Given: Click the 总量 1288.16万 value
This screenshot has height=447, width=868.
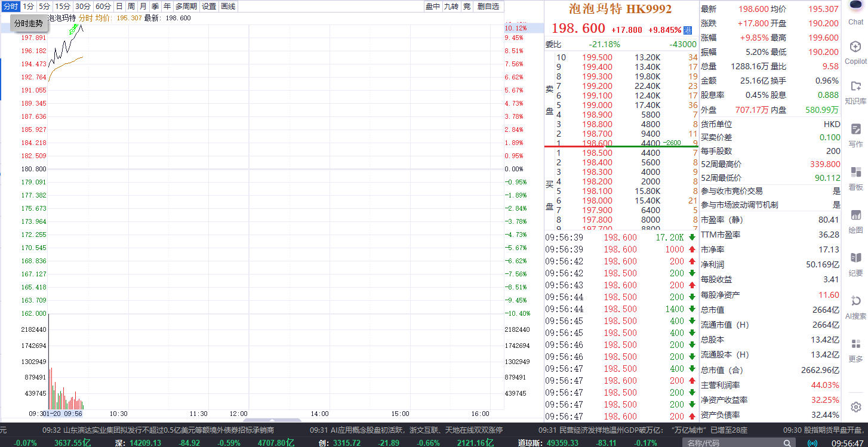Looking at the screenshot, I should (750, 66).
